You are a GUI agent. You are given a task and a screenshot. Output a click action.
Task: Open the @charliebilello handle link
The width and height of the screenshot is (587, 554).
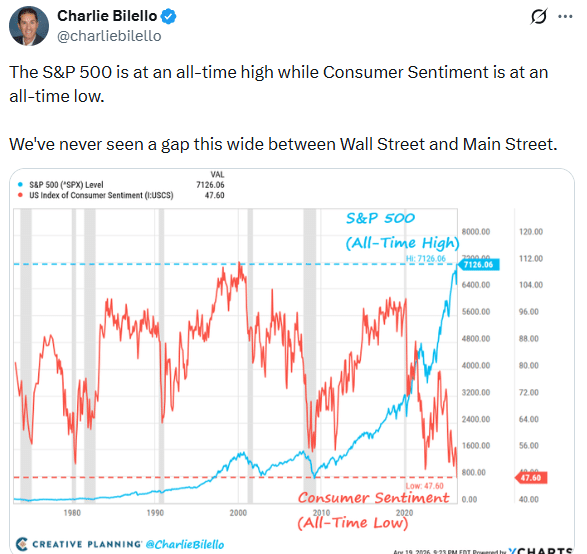point(109,36)
